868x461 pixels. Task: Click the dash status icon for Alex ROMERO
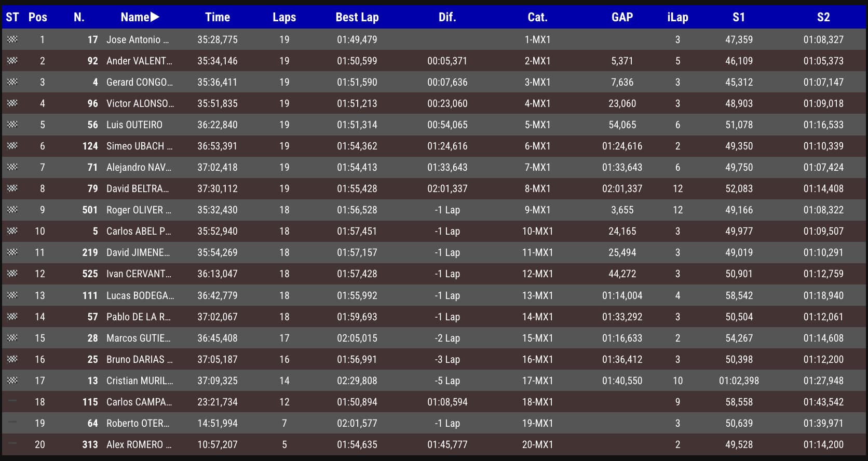click(12, 444)
